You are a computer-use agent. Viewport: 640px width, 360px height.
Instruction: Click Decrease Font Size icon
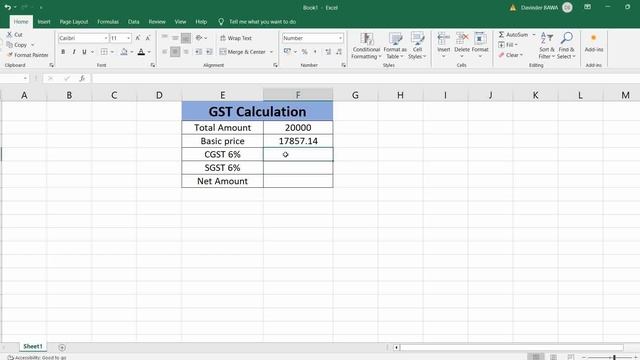coord(148,38)
